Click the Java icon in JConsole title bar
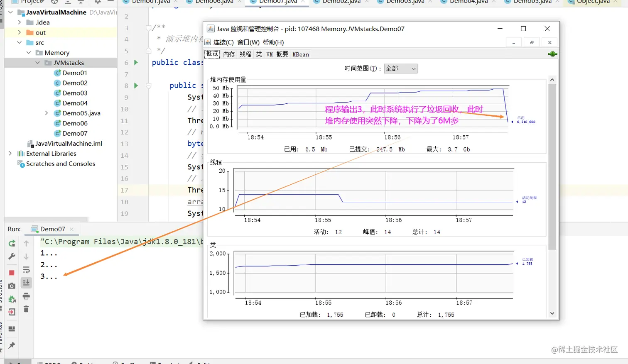The width and height of the screenshot is (628, 364). (x=211, y=29)
